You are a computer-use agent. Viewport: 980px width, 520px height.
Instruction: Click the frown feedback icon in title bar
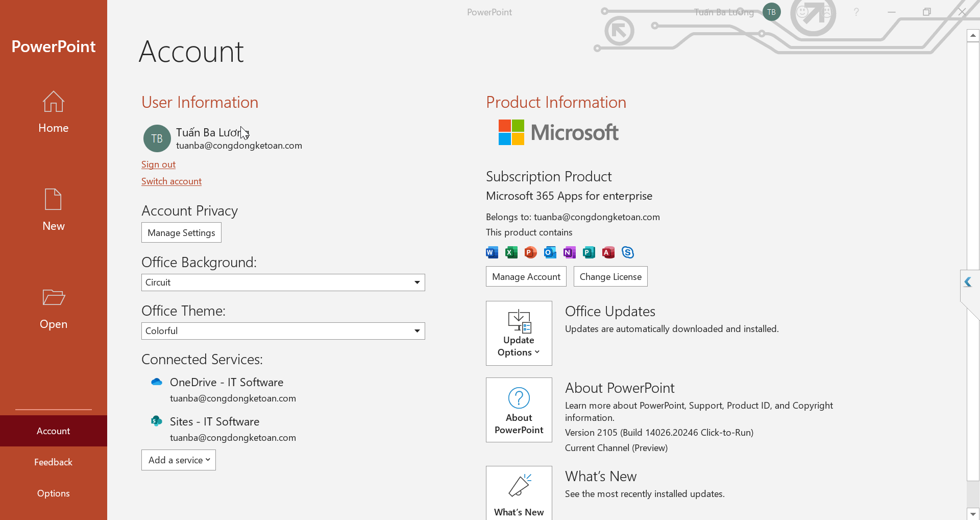point(826,12)
